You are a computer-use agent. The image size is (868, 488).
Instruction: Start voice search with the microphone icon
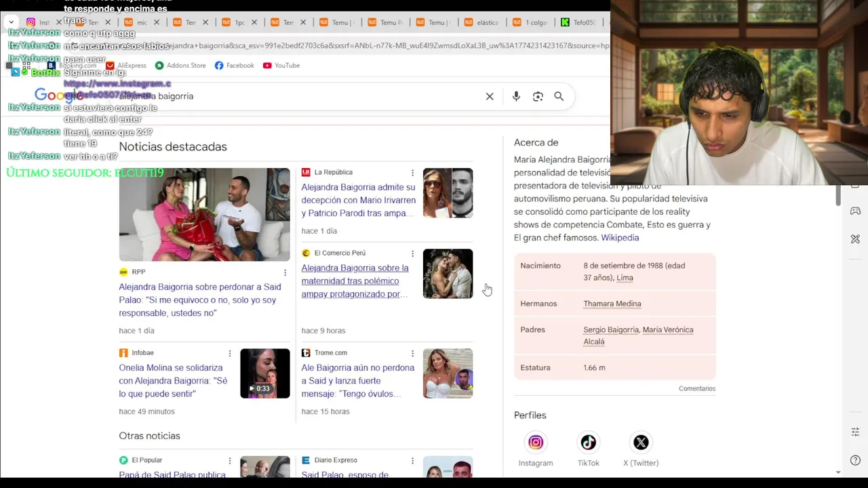pyautogui.click(x=516, y=96)
